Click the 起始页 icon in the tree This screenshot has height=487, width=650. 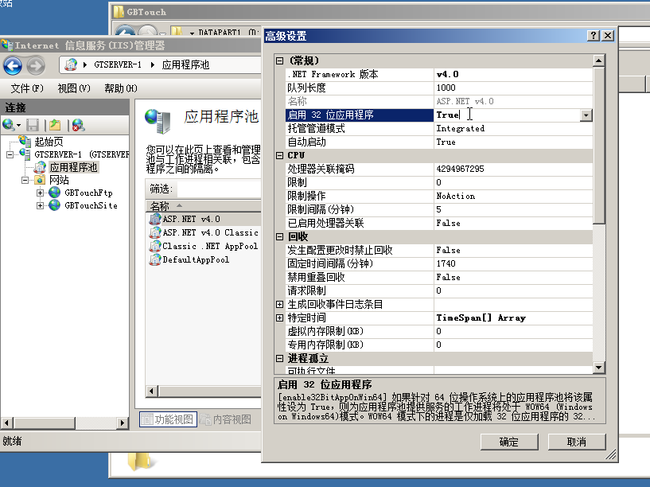(x=25, y=141)
